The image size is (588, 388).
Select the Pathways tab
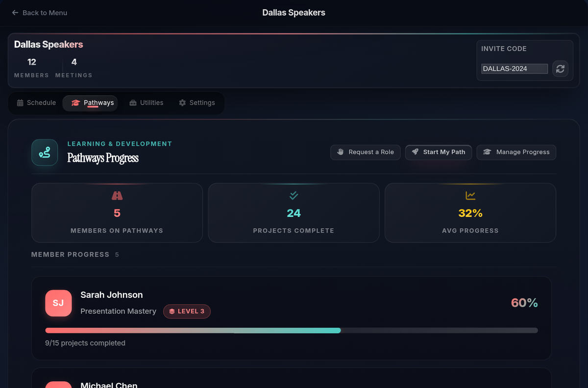coord(90,103)
